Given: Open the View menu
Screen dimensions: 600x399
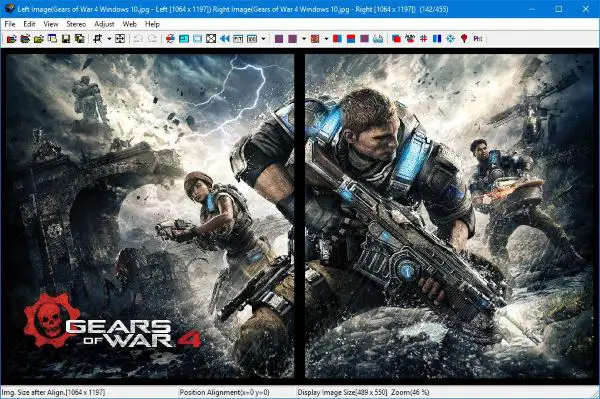Looking at the screenshot, I should coord(51,24).
